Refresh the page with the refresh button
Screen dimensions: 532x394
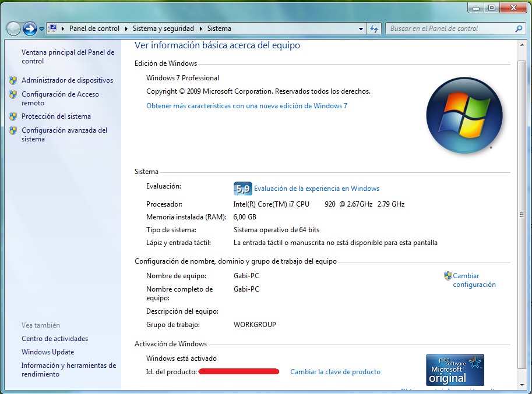coord(374,29)
